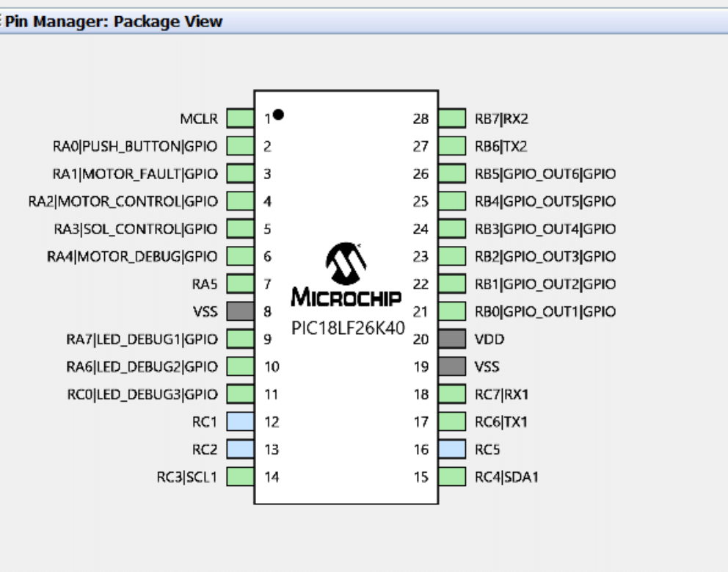This screenshot has width=728, height=572.
Task: Click the RC1 label text
Action: tap(205, 422)
